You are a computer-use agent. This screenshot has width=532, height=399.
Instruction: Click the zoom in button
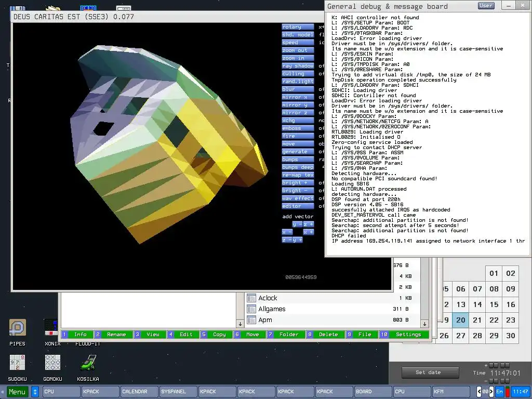coord(298,58)
